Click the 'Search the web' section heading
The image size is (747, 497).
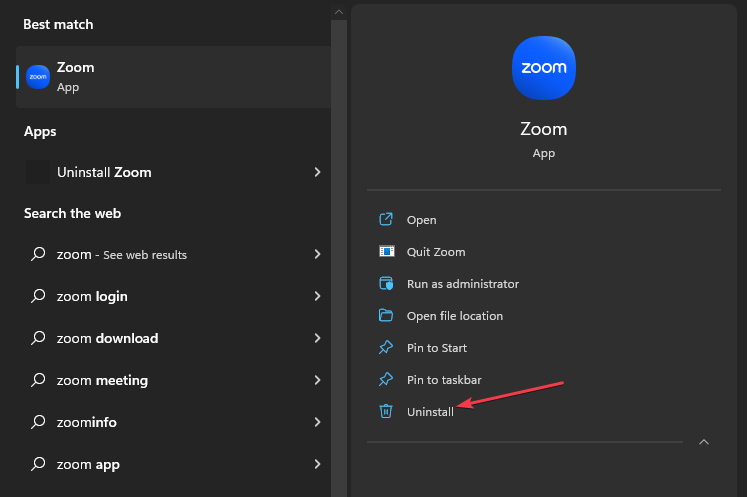coord(72,213)
